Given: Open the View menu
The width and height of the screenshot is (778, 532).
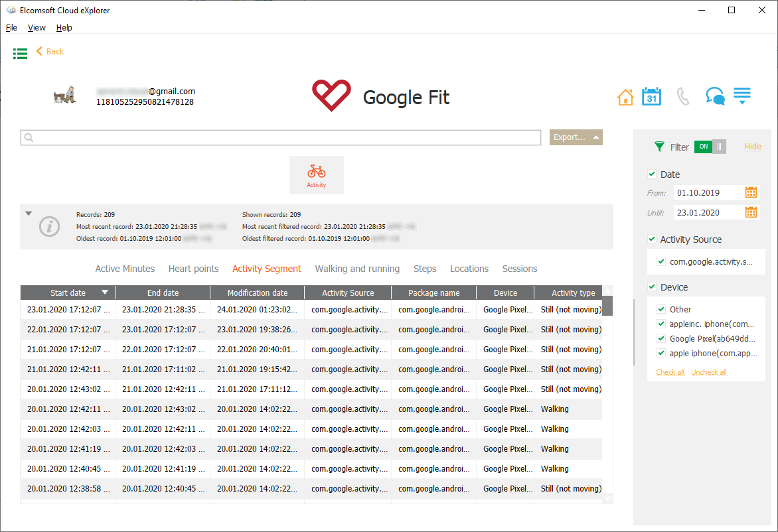Looking at the screenshot, I should [x=37, y=27].
